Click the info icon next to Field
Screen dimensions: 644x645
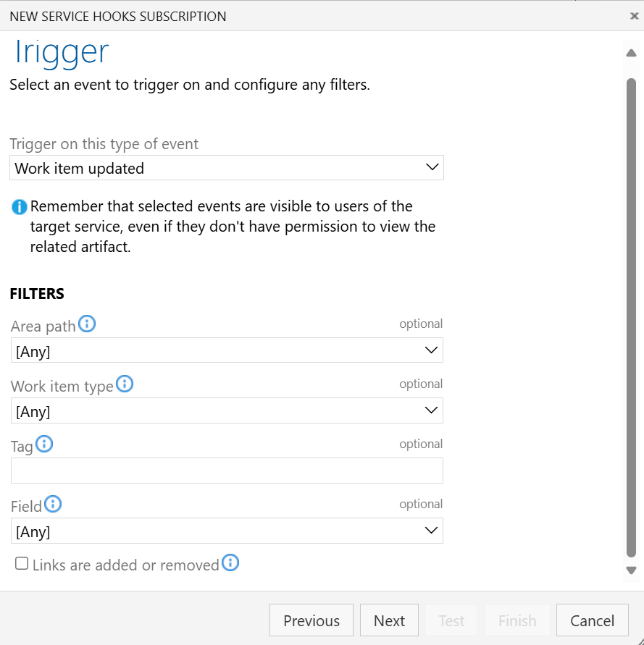(x=53, y=504)
